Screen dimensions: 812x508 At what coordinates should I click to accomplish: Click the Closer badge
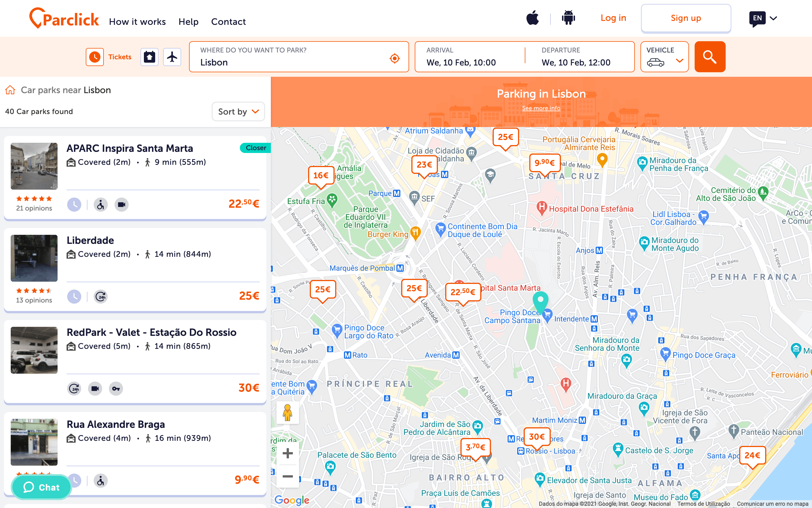click(x=256, y=148)
